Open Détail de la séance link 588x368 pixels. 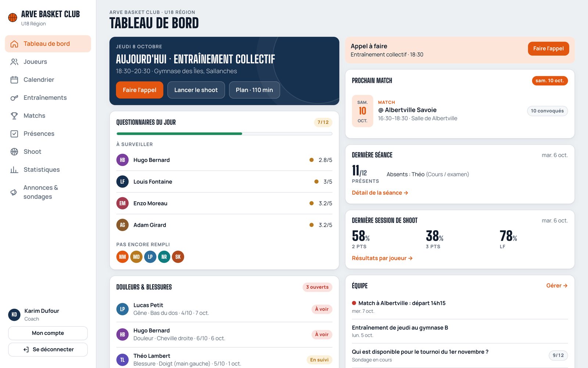click(x=380, y=193)
